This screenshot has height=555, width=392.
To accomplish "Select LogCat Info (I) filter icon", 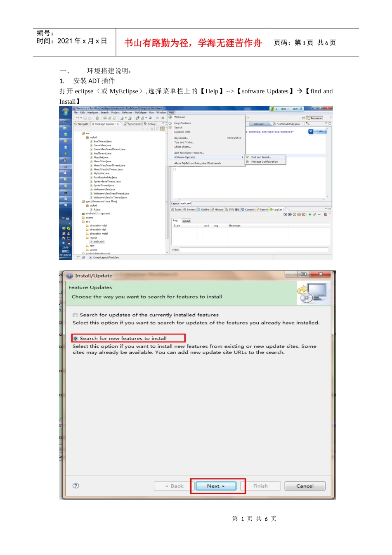I will point(294,214).
